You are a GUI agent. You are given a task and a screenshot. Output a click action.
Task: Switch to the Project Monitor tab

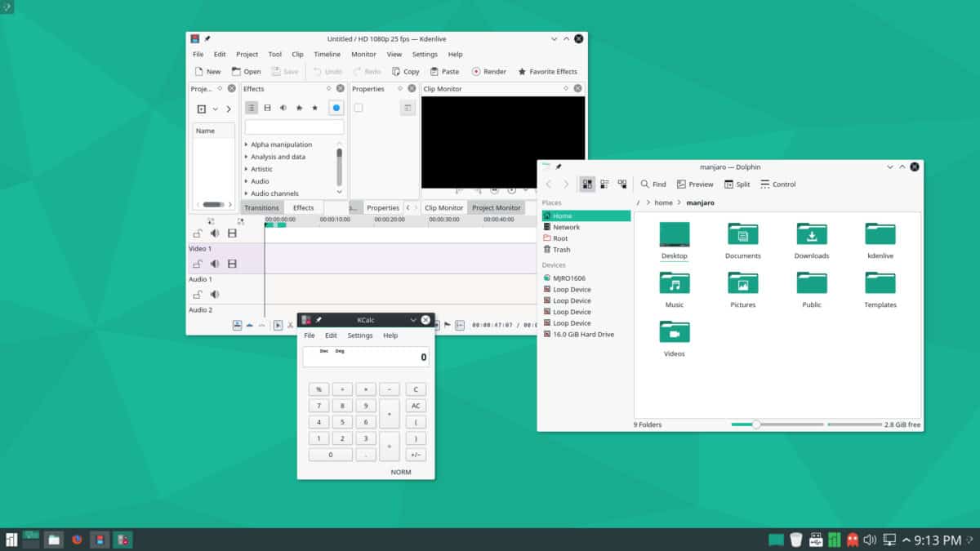coord(497,207)
